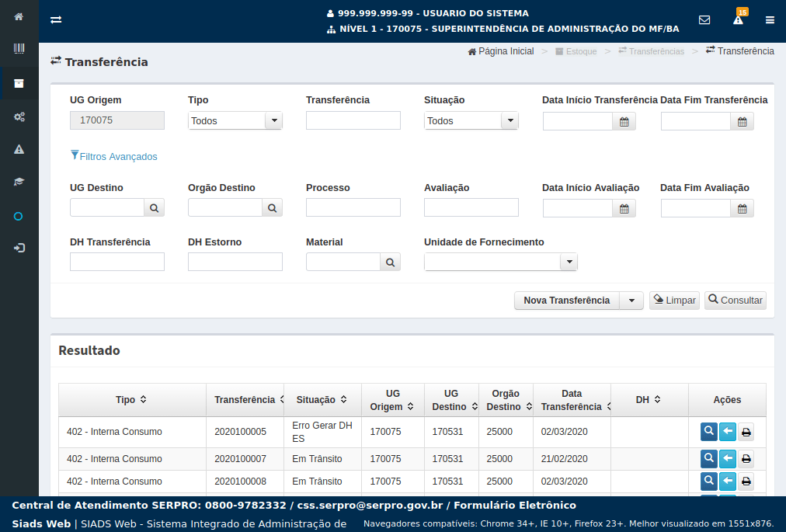
Task: Click the DH Transferência input field
Action: pyautogui.click(x=117, y=262)
